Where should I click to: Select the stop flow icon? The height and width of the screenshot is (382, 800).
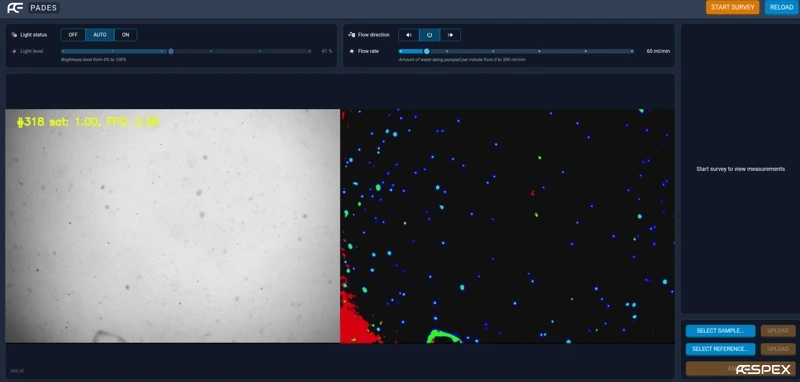pos(430,35)
